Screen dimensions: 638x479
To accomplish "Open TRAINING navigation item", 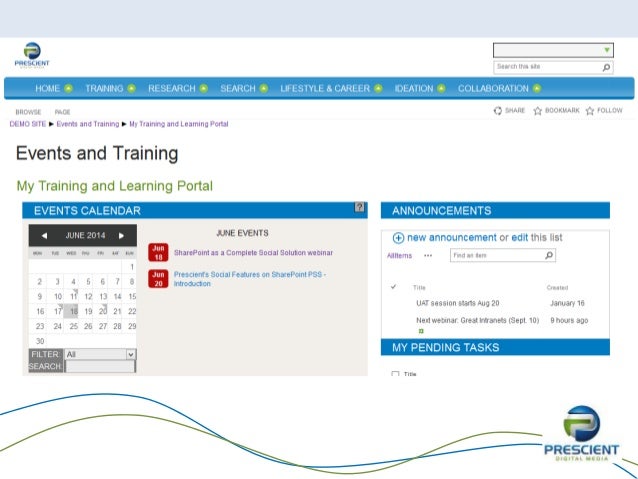I will click(x=104, y=88).
